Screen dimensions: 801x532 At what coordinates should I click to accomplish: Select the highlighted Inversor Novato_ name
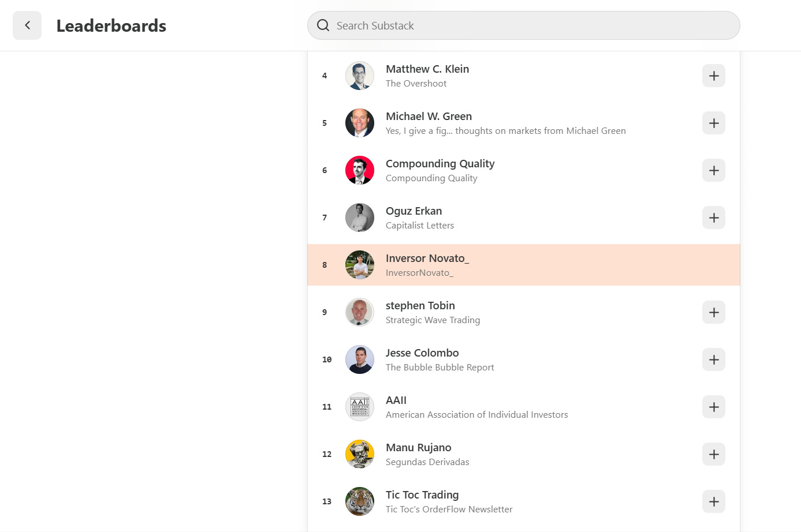tap(427, 258)
